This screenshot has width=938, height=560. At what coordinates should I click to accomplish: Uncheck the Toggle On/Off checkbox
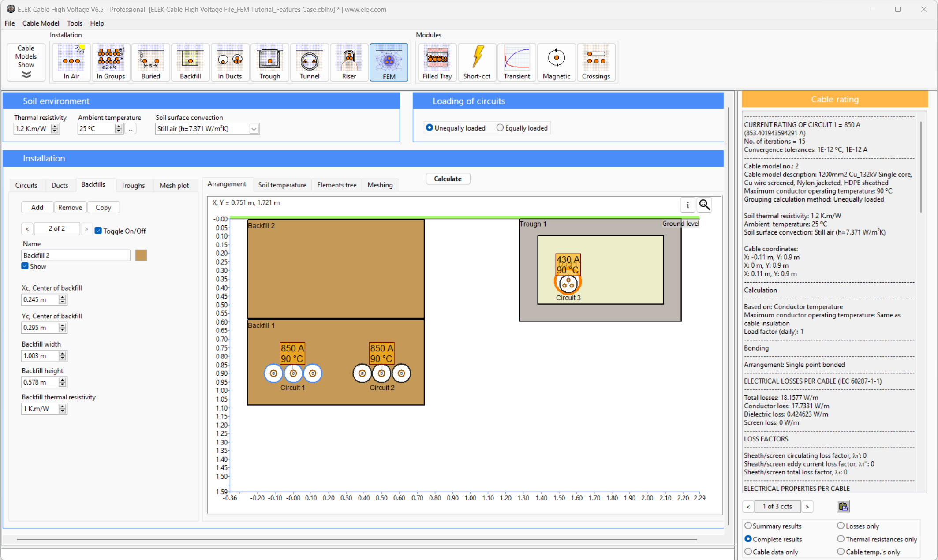98,231
